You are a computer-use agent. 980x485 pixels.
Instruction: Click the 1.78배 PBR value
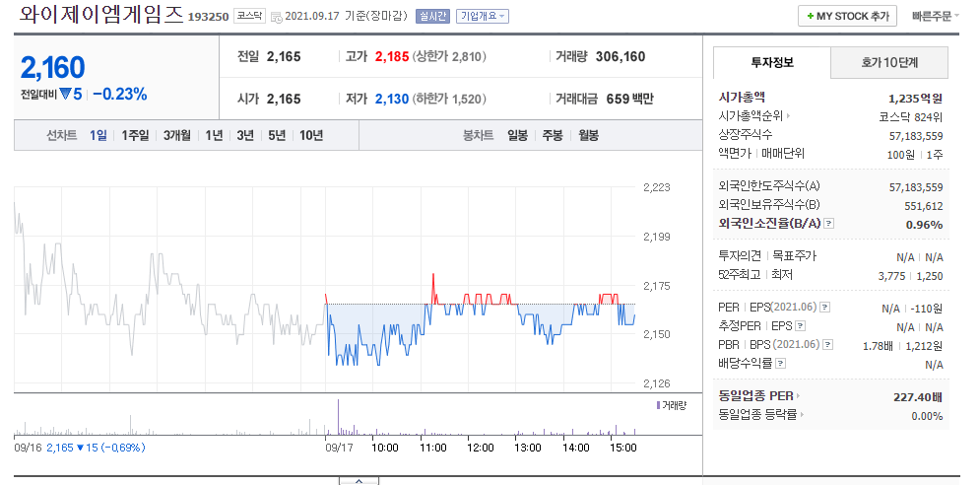pos(878,345)
